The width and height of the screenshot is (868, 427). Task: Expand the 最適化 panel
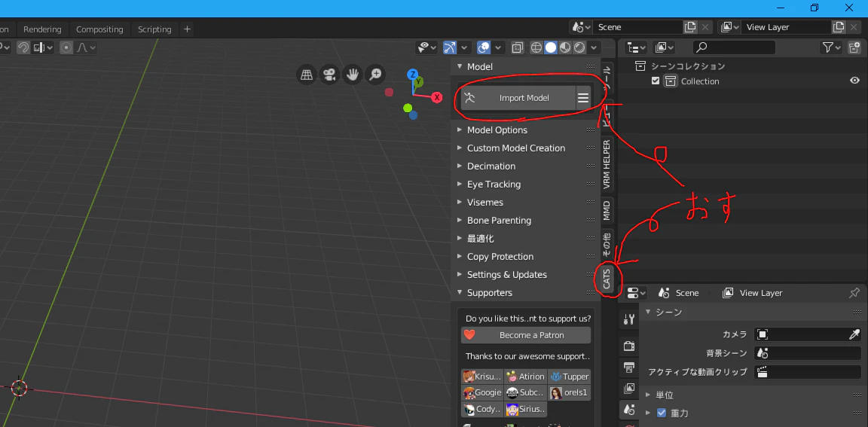point(480,239)
